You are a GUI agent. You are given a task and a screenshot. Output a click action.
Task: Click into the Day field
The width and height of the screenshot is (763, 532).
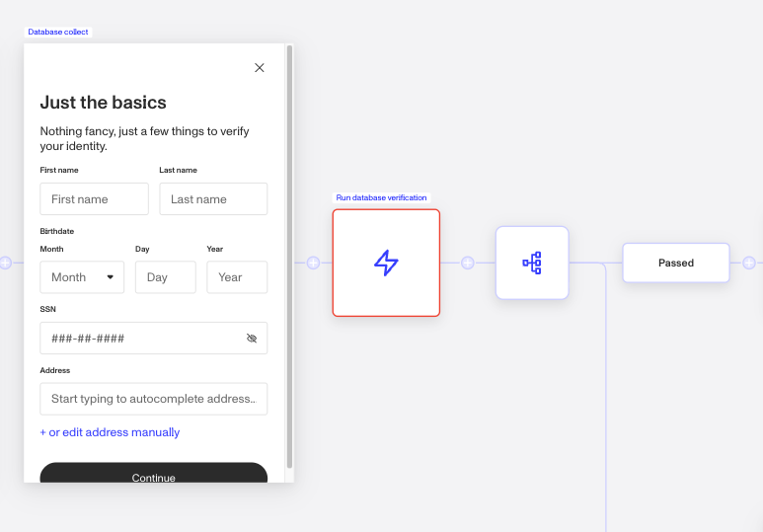(x=166, y=277)
